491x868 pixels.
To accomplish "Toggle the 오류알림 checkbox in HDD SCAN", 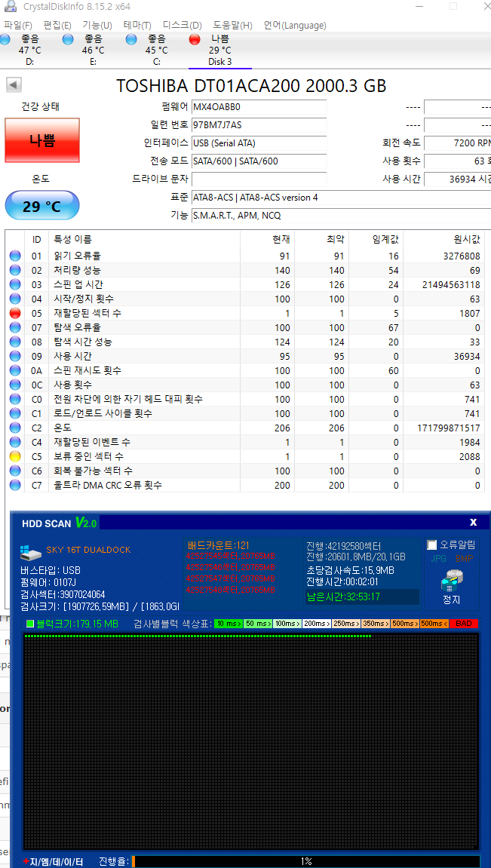I will click(x=431, y=545).
